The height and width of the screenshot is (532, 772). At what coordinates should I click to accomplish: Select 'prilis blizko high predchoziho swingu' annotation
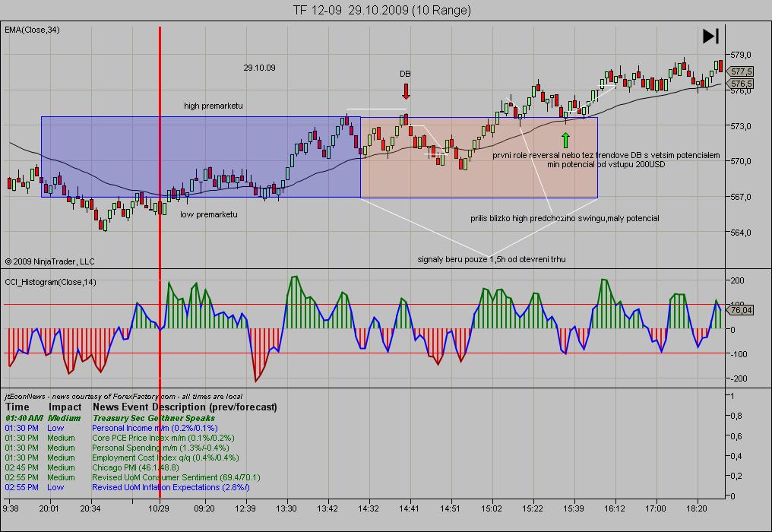(565, 218)
